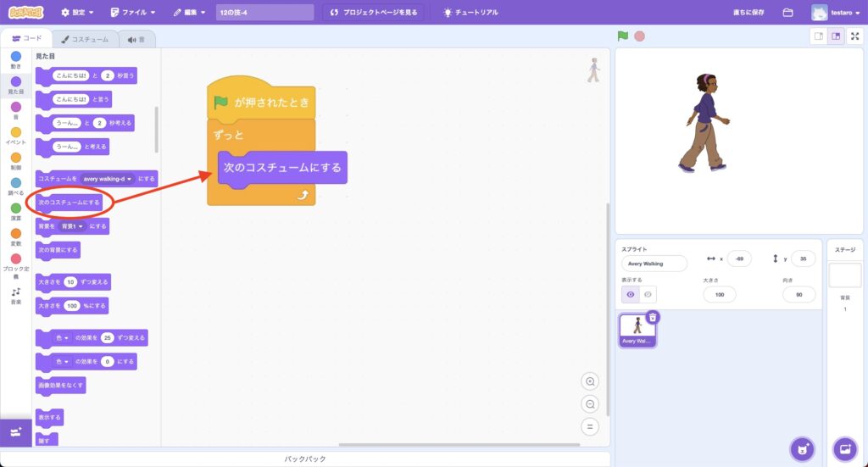Click the sprite name field Avery Walking

pos(654,264)
